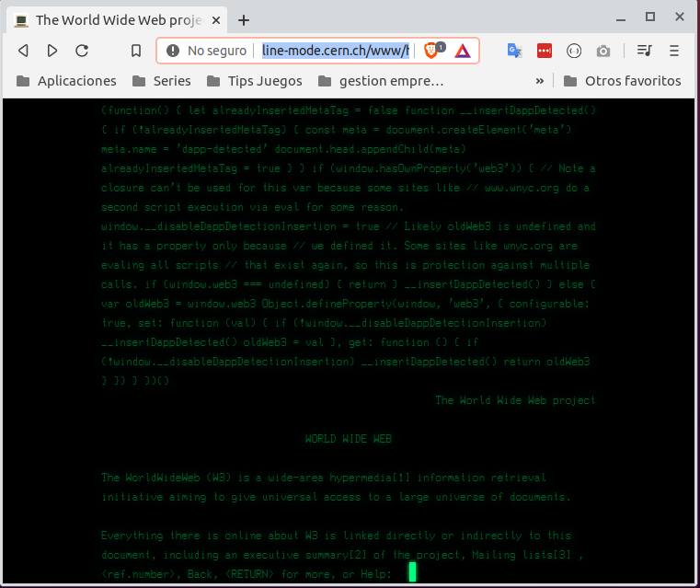Click the green terminal cursor prompt
Image resolution: width=700 pixels, height=588 pixels.
(412, 572)
